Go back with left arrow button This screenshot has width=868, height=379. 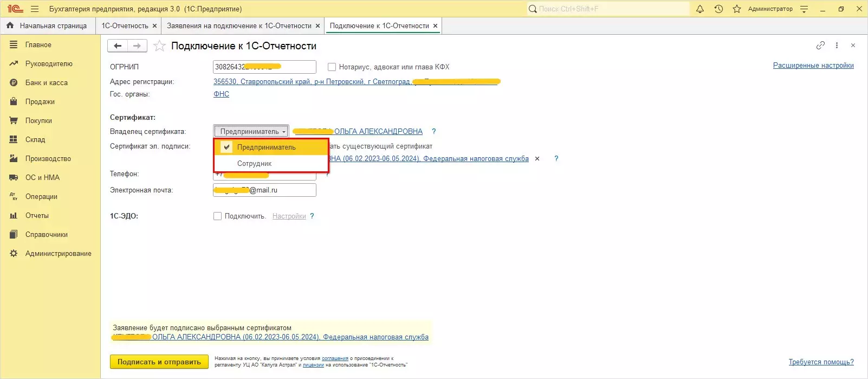pos(118,46)
